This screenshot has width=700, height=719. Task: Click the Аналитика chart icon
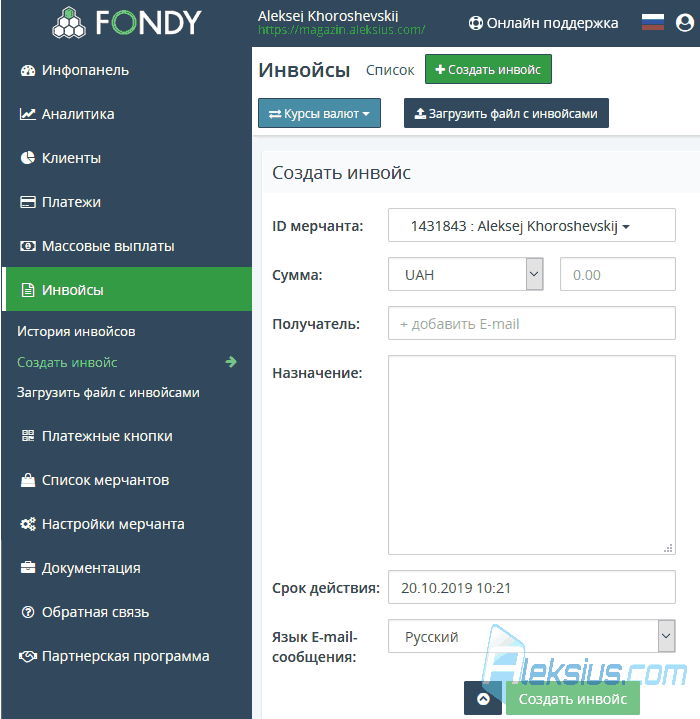tap(28, 114)
